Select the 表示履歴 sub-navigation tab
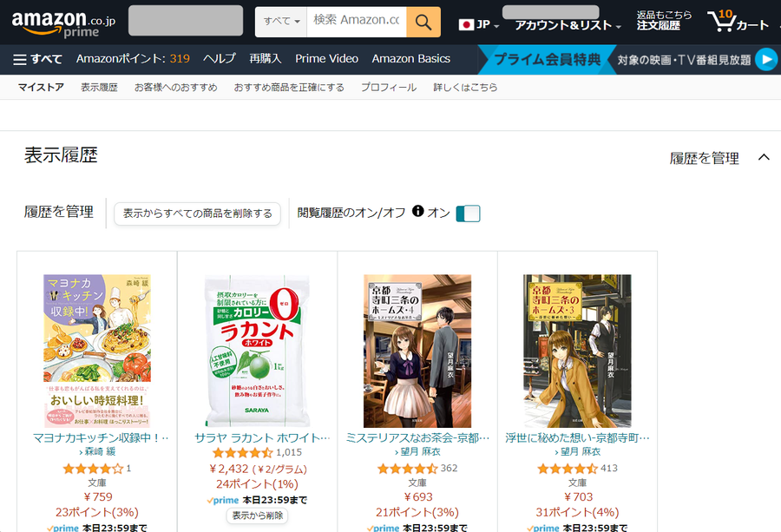Viewport: 781px width, 532px height. [99, 87]
